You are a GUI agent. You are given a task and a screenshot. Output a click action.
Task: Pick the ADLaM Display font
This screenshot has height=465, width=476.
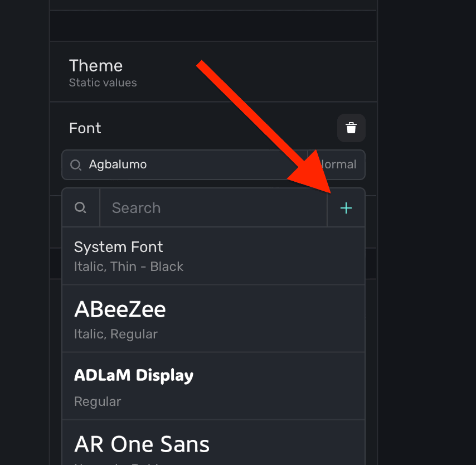[x=213, y=386]
